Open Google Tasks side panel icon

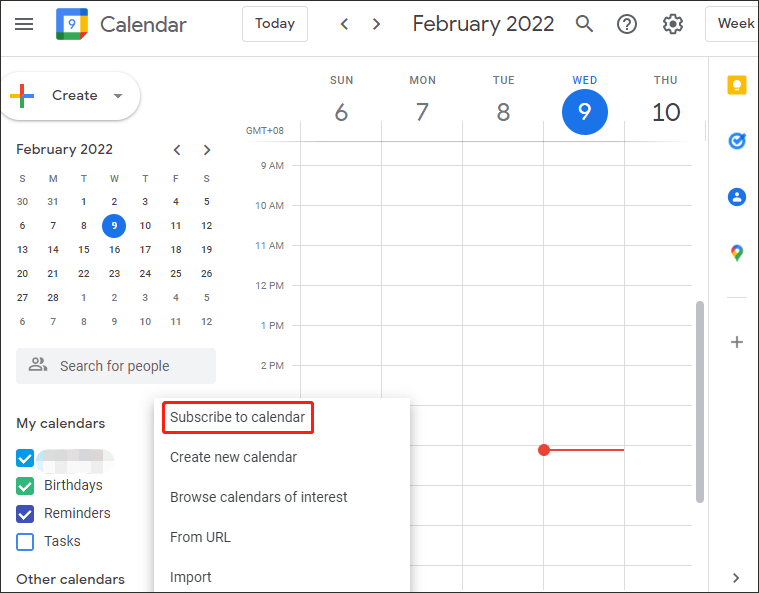[x=737, y=141]
